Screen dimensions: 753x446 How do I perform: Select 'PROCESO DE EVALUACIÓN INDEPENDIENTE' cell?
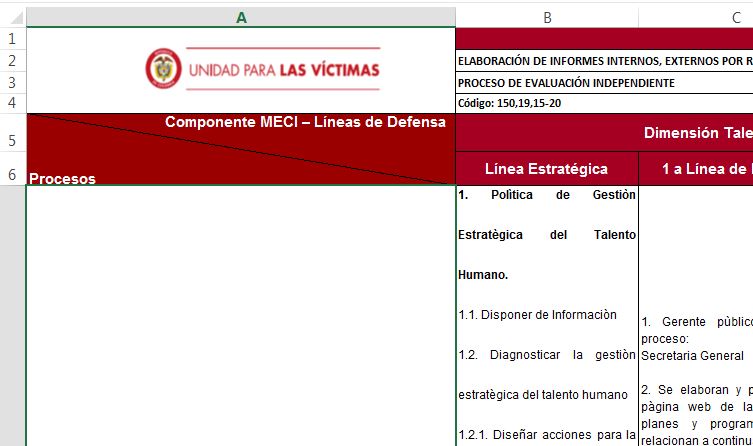(605, 83)
